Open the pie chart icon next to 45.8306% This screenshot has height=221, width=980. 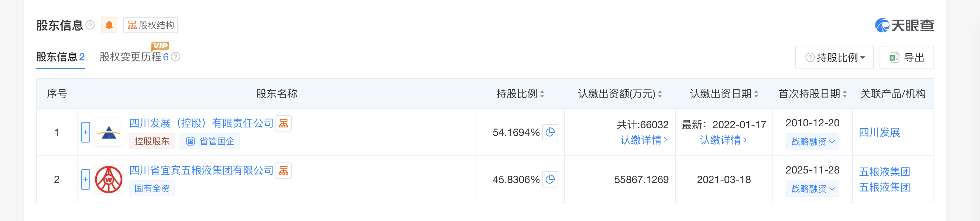click(550, 179)
